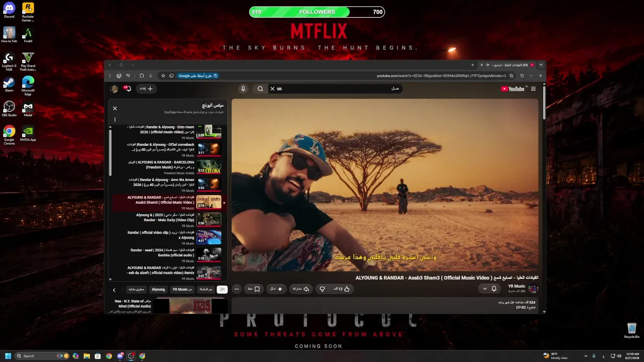Close the mix playlist panel
Image resolution: width=644 pixels, height=362 pixels.
(115, 108)
